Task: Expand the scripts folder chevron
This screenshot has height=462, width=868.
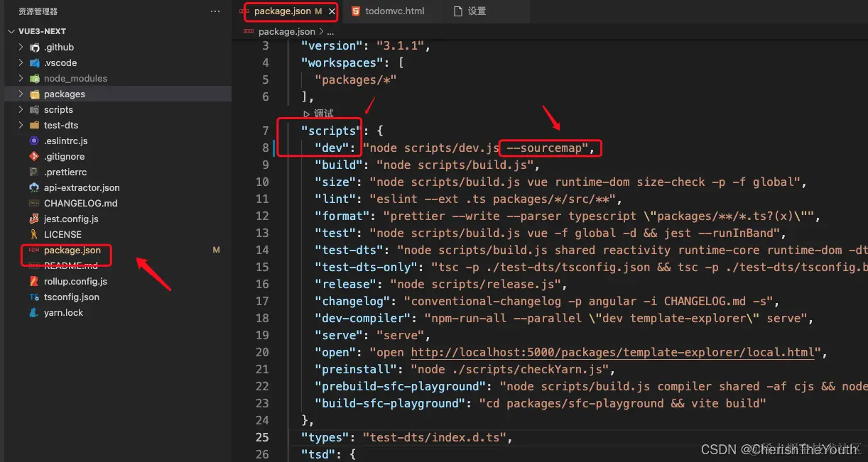Action: (x=21, y=110)
